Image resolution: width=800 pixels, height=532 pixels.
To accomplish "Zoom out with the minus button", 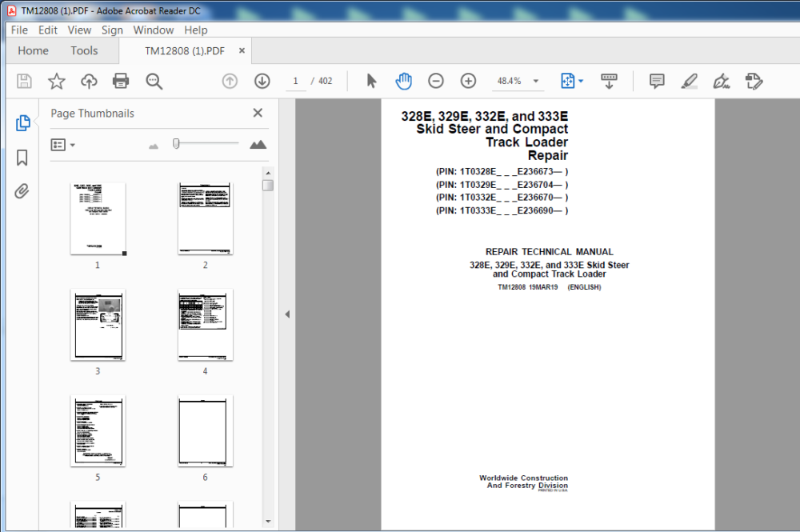I will [436, 81].
